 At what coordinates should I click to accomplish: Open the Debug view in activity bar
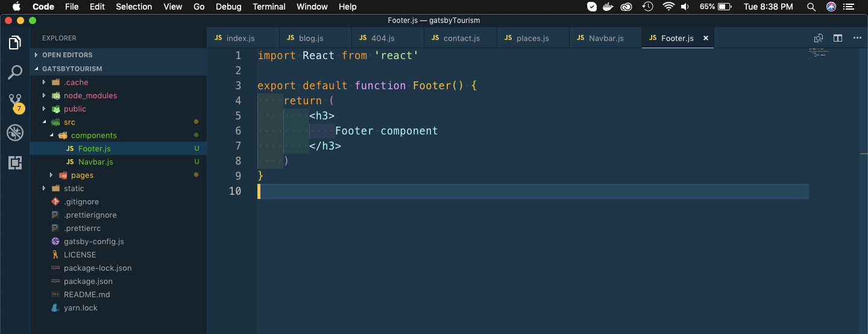[15, 133]
